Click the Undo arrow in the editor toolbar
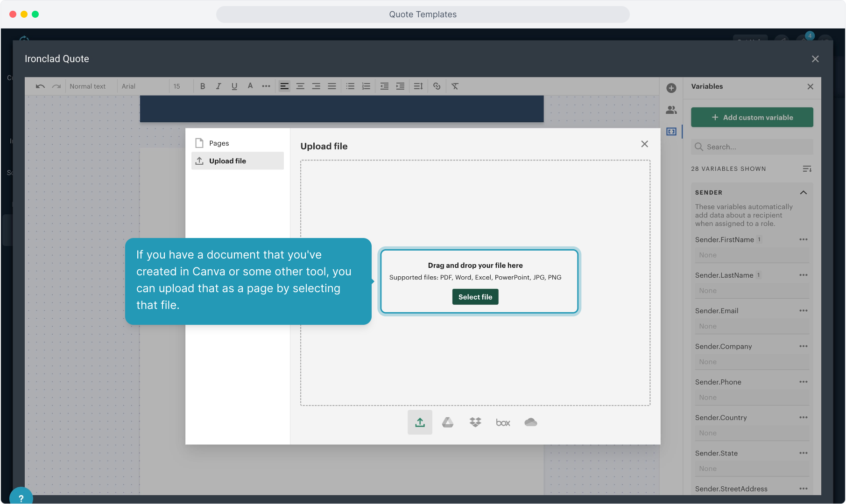This screenshot has width=846, height=504. click(40, 86)
